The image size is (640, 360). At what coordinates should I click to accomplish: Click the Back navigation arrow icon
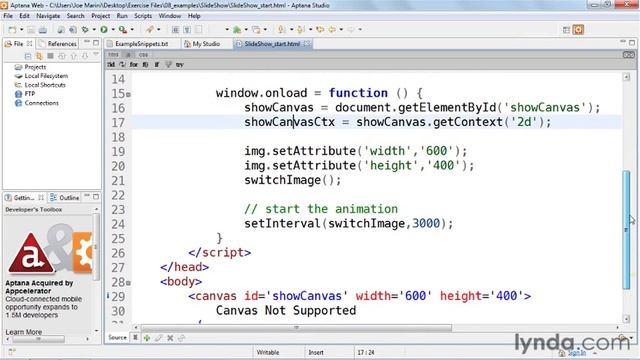click(x=332, y=29)
